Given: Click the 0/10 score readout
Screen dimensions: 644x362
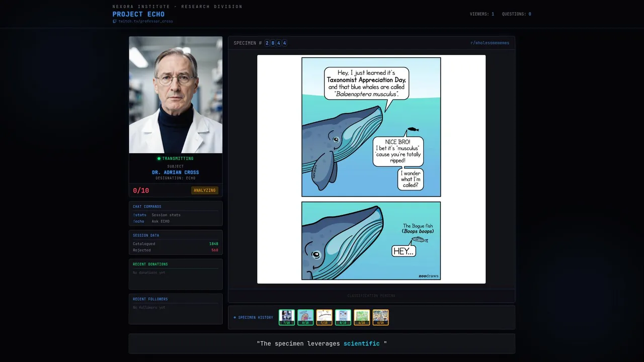Looking at the screenshot, I should pyautogui.click(x=141, y=191).
